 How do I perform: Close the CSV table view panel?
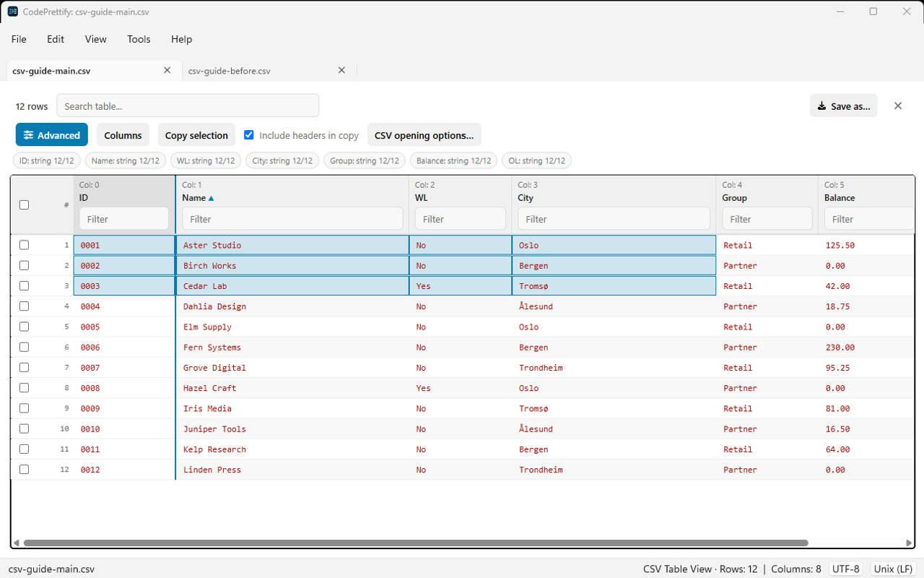click(x=898, y=105)
